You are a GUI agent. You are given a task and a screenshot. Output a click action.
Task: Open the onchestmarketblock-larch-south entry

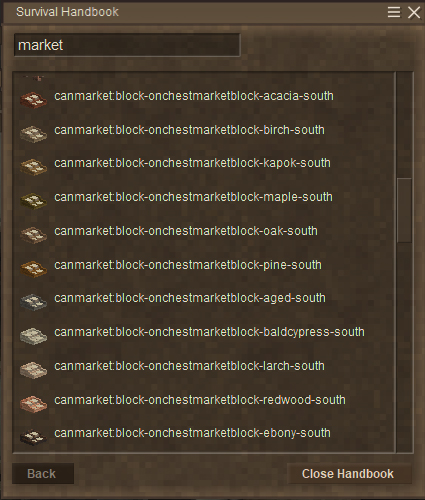pyautogui.click(x=204, y=370)
